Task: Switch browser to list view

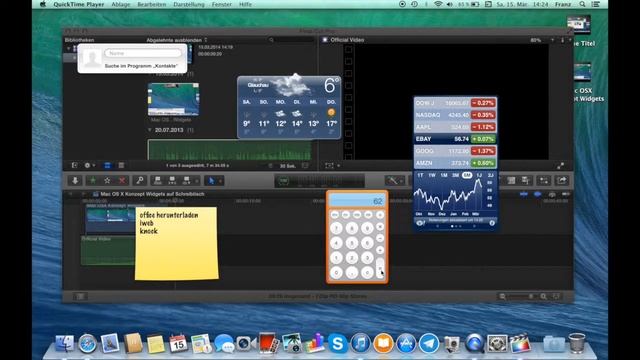Action: coord(121,165)
